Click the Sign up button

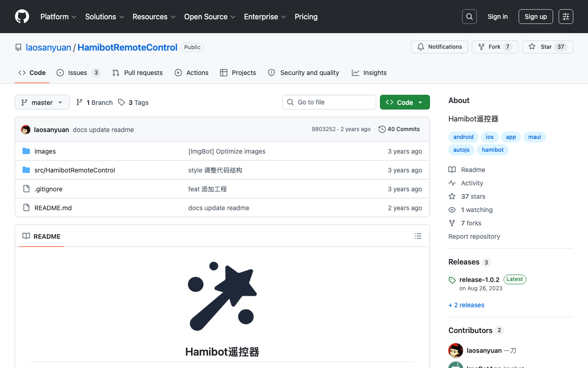pos(536,17)
